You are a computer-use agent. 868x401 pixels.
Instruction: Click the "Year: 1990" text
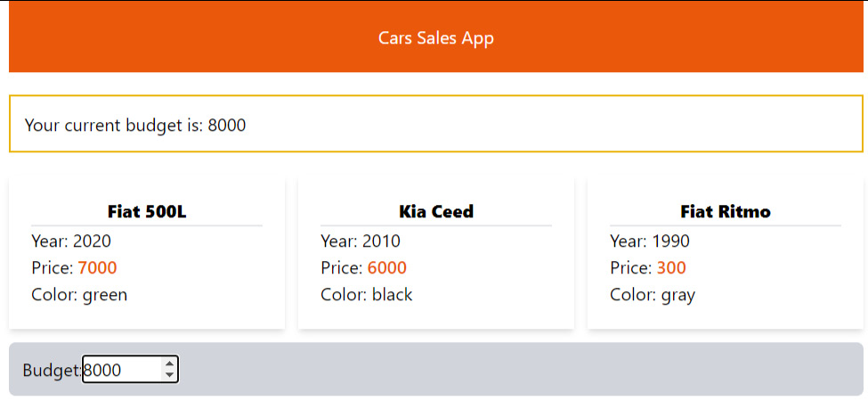(650, 241)
